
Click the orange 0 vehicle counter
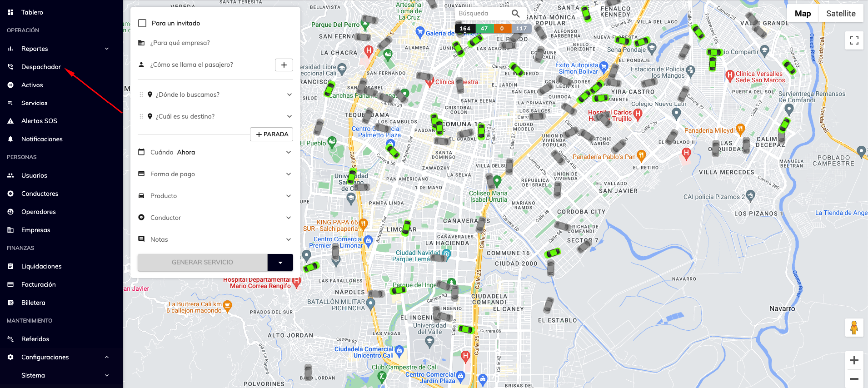(502, 29)
